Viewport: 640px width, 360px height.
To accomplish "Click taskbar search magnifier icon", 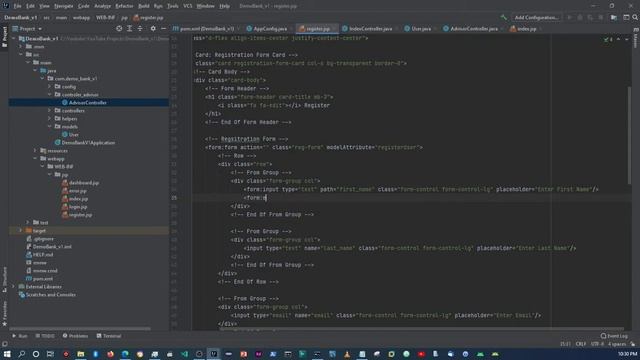I will pyautogui.click(x=22, y=354).
